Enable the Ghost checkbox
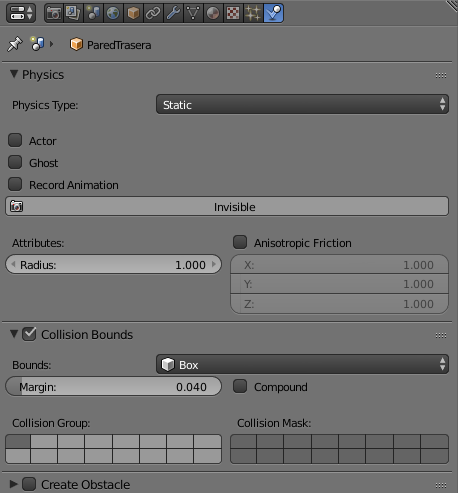This screenshot has height=493, width=458. (x=15, y=162)
